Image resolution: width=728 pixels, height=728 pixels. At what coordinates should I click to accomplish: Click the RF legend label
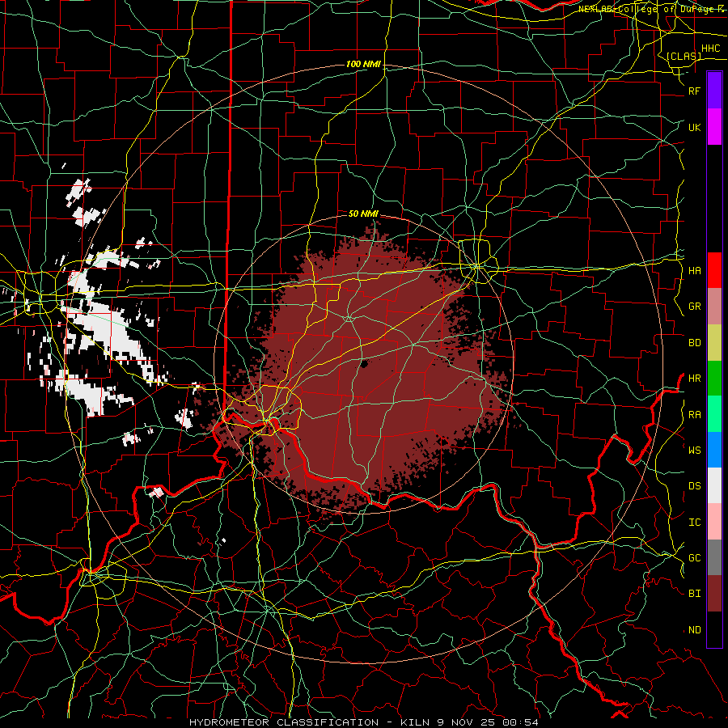tap(694, 91)
